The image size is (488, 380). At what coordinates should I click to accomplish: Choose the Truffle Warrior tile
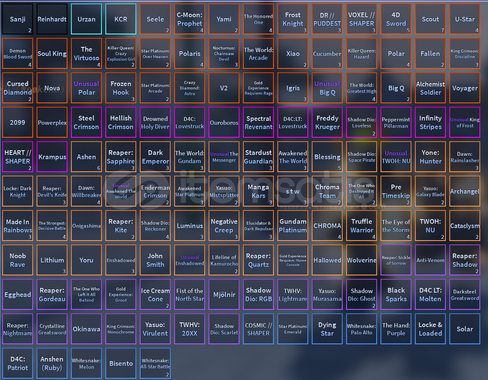pyautogui.click(x=362, y=226)
